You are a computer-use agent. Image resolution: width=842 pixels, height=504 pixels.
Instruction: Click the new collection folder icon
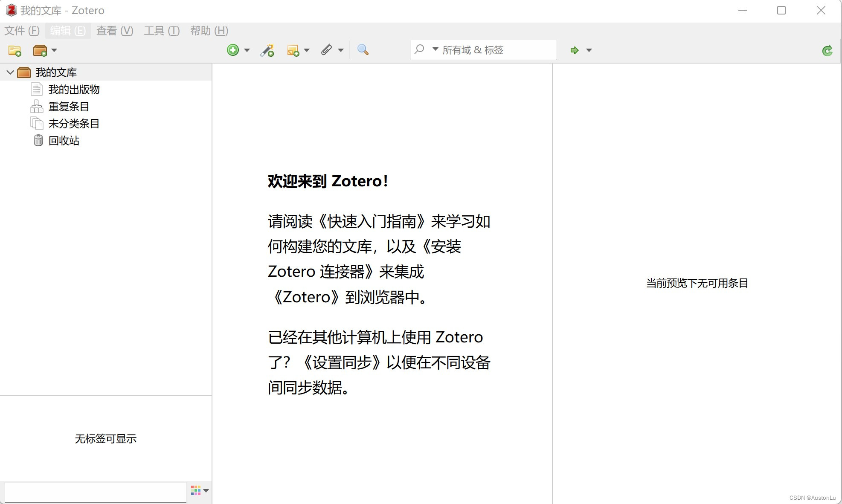point(15,50)
